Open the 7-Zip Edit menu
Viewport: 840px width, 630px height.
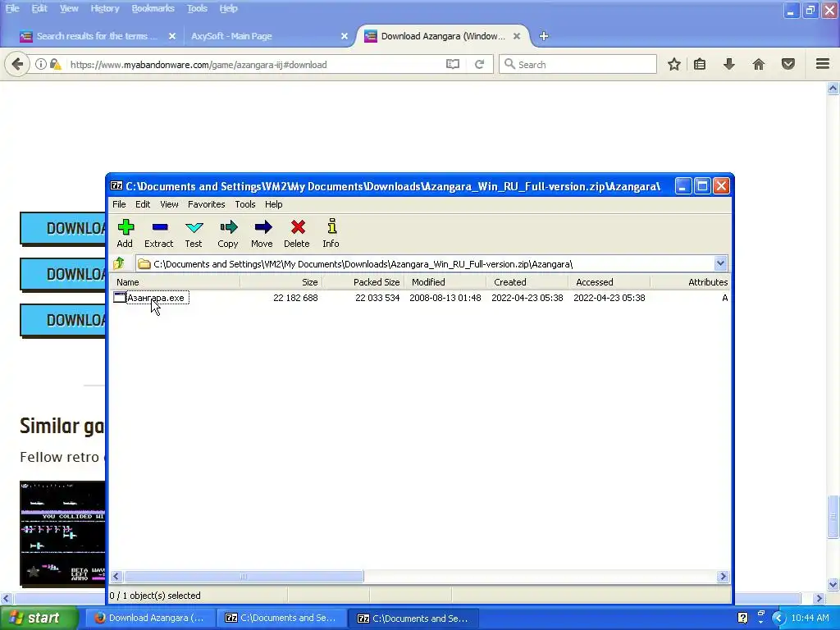[143, 204]
